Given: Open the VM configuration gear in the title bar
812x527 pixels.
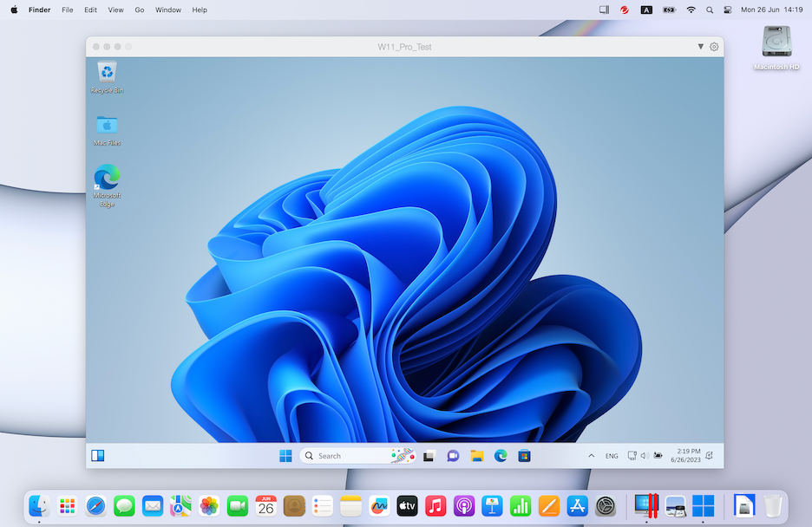Looking at the screenshot, I should tap(713, 46).
